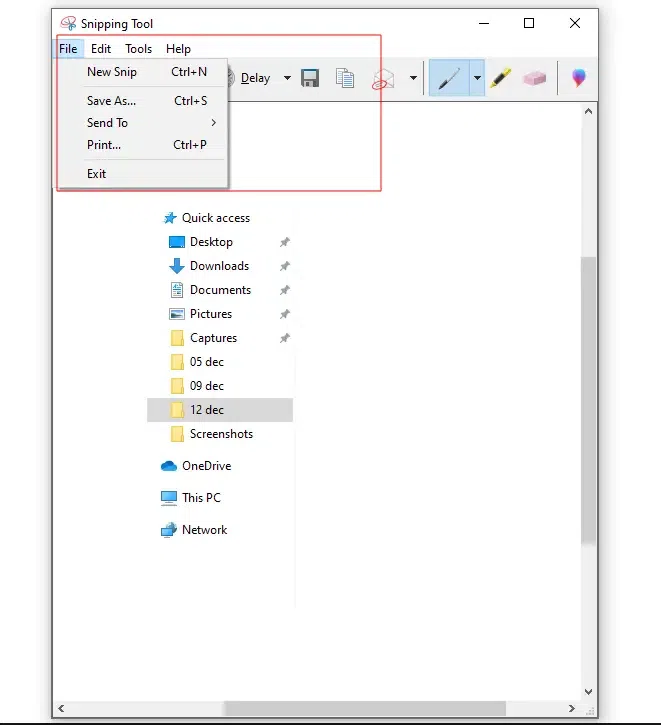The height and width of the screenshot is (725, 661).
Task: Open the Edit menu
Action: pyautogui.click(x=101, y=49)
